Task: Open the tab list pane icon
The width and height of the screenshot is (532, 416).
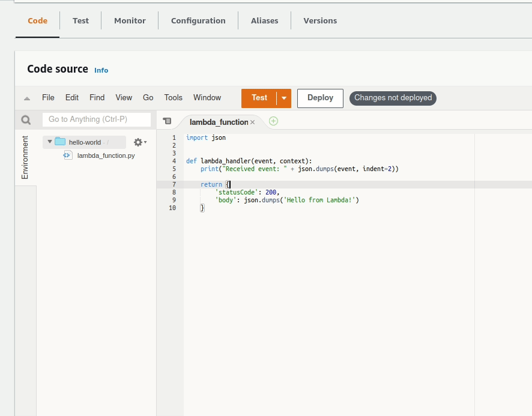Action: (168, 121)
